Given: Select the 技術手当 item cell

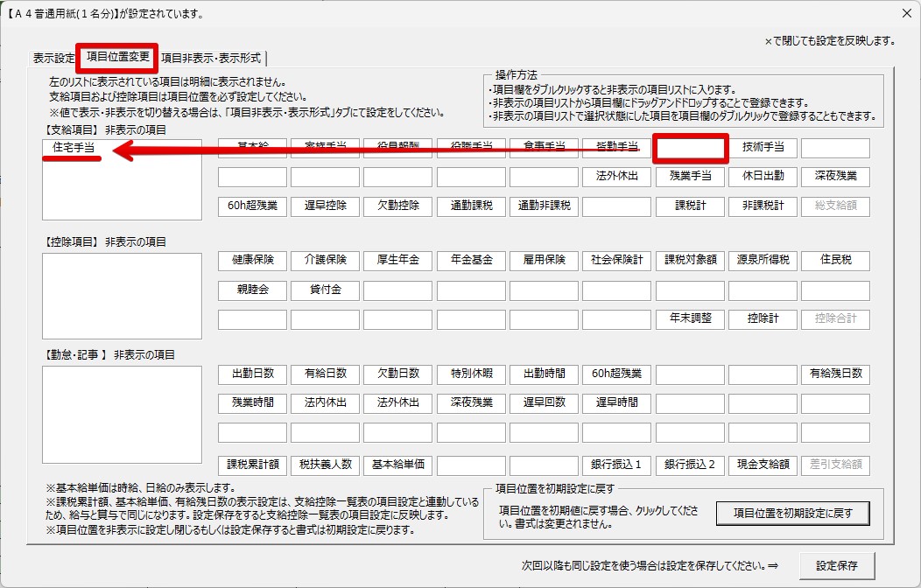Looking at the screenshot, I should (763, 148).
